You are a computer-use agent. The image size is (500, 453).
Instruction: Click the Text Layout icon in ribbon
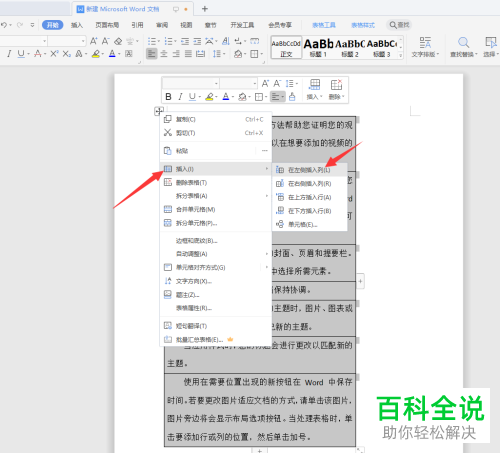pos(425,42)
